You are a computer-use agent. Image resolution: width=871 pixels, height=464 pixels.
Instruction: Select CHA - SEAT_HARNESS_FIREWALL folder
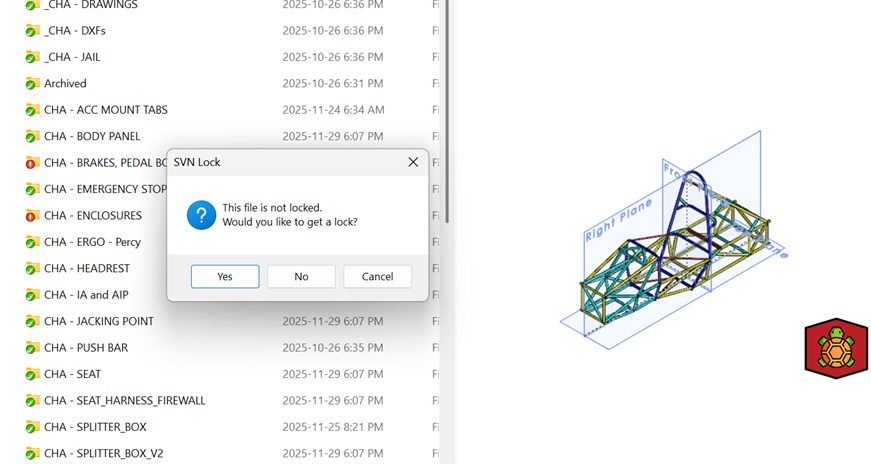(124, 401)
